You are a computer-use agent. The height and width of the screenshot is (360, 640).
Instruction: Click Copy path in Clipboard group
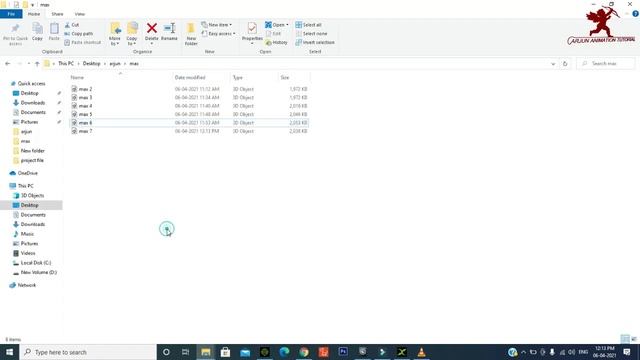point(78,33)
